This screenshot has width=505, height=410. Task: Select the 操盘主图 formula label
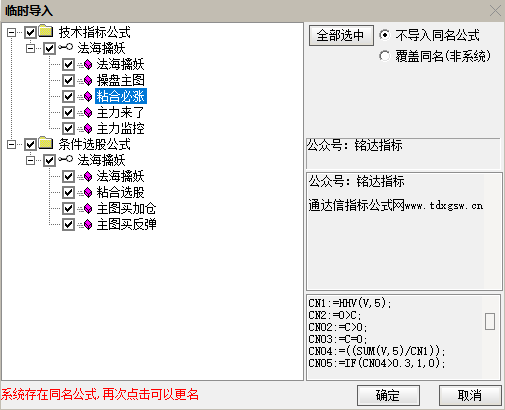click(x=121, y=80)
